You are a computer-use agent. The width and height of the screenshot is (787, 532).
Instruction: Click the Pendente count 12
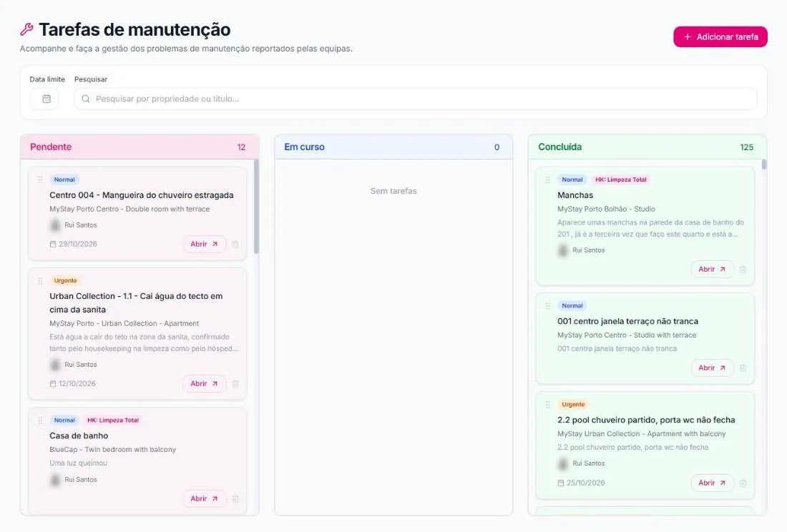(x=241, y=147)
